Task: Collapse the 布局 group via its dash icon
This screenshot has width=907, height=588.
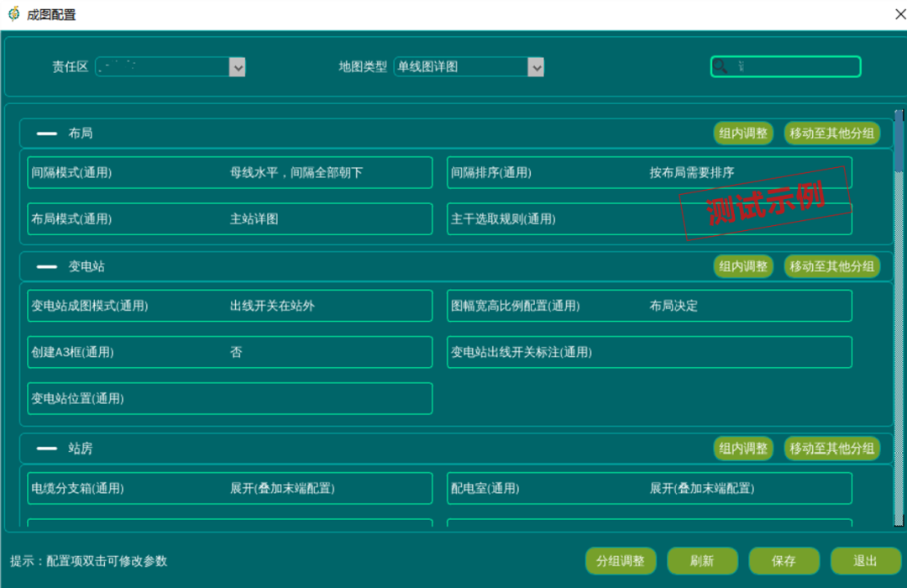Action: pyautogui.click(x=47, y=133)
